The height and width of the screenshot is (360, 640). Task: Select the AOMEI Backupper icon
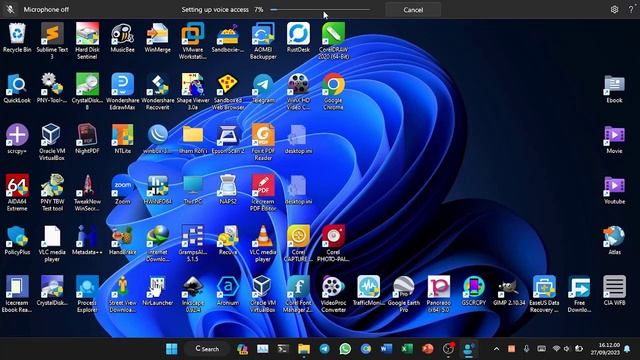click(x=263, y=41)
